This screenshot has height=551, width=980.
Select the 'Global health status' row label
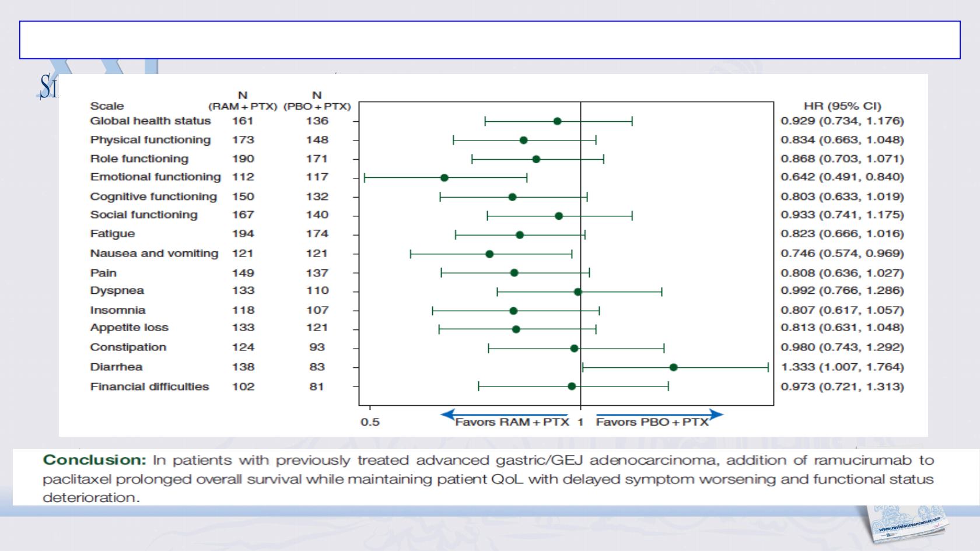(150, 121)
